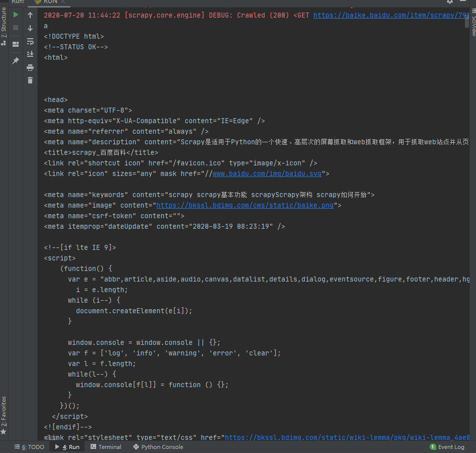The image size is (476, 453).
Task: Open the baike.baidu.com/item/scrapy link
Action: [x=391, y=15]
